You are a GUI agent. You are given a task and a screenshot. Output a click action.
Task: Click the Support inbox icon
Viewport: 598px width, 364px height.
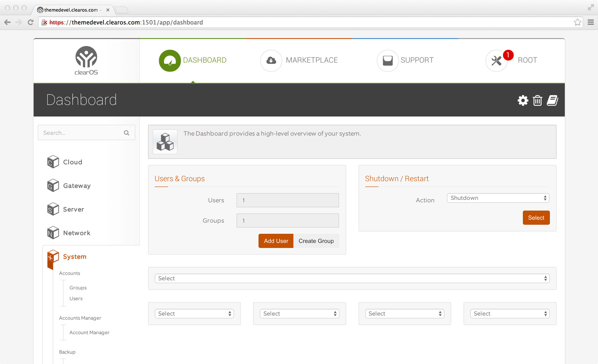[387, 60]
